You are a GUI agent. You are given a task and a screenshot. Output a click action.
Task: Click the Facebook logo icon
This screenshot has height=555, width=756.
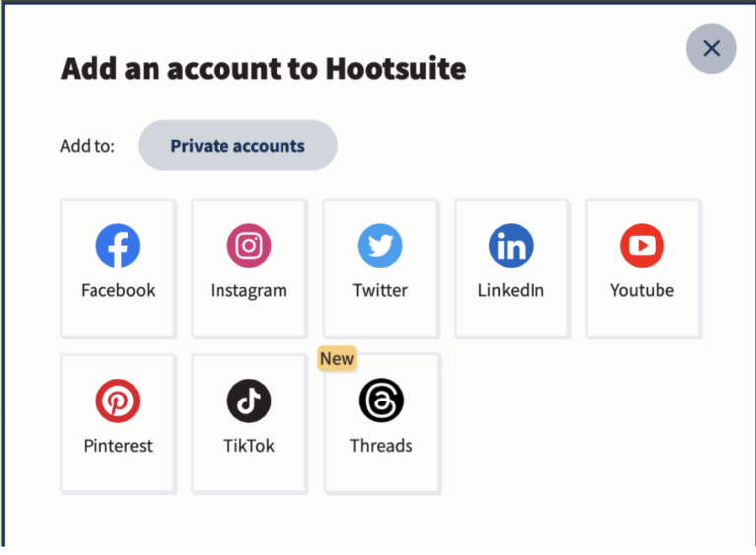tap(118, 246)
